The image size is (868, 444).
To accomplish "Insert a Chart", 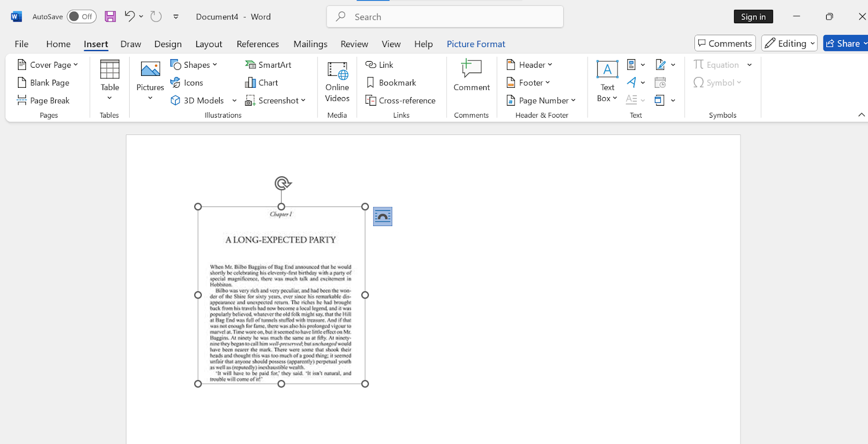I will coord(262,82).
